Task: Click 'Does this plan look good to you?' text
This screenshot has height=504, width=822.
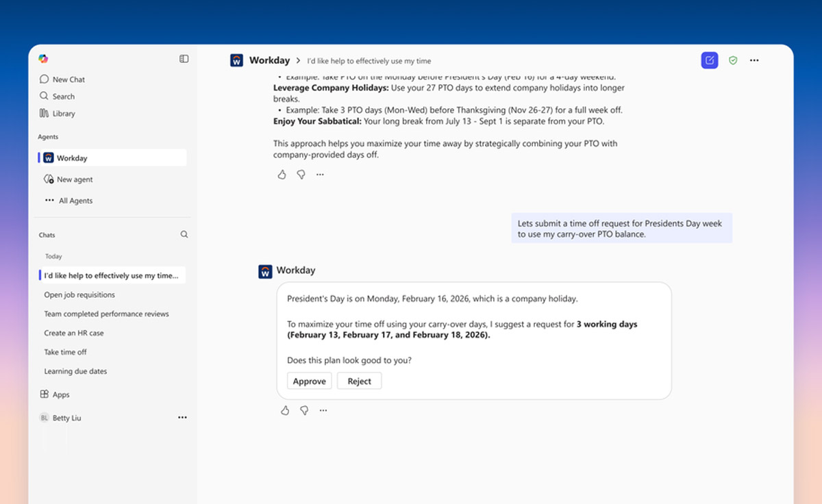Action: point(349,360)
